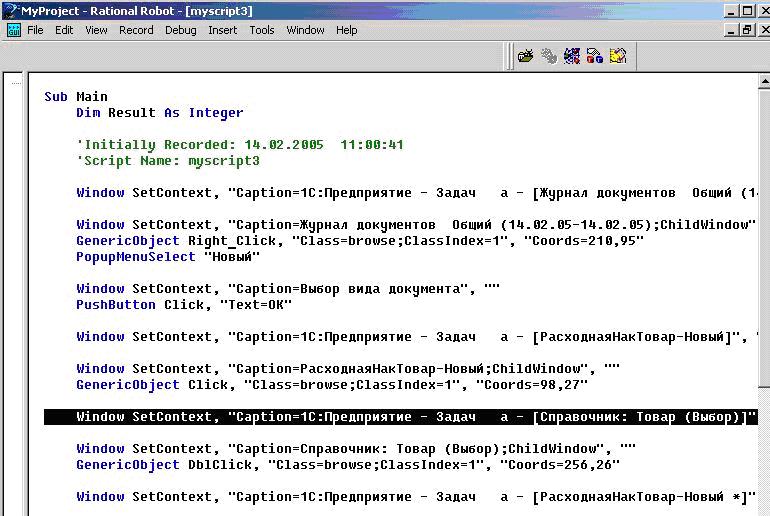Open the Help menu

pos(347,30)
